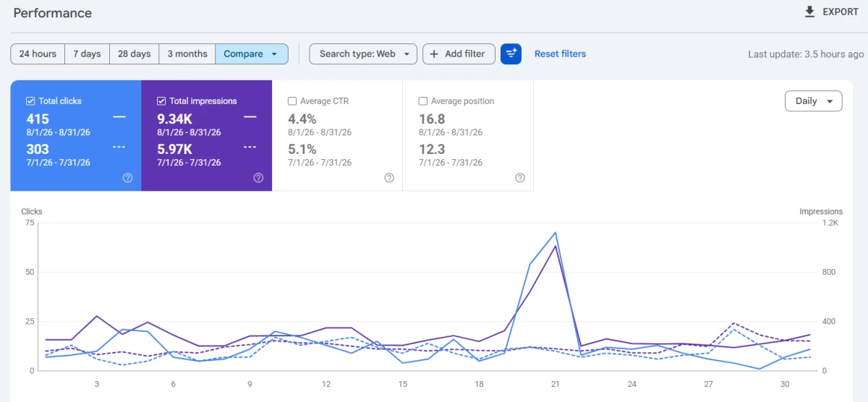
Task: Click the x-axis label 3
Action: tap(97, 384)
